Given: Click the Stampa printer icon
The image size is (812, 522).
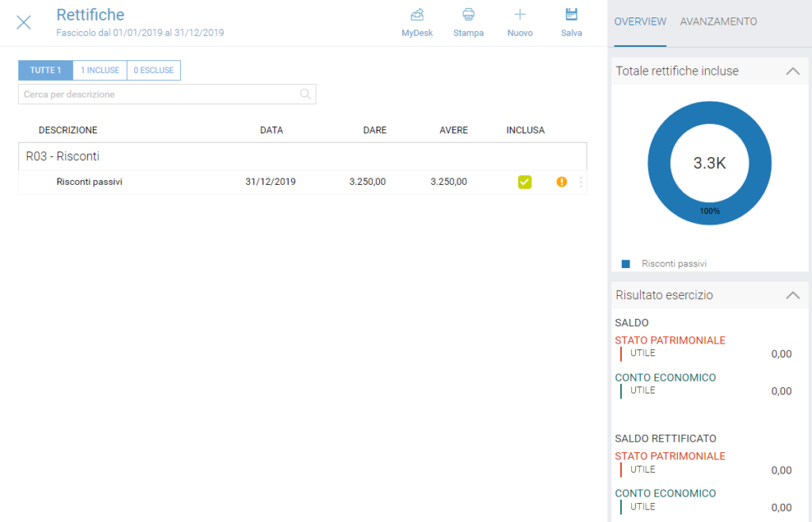Looking at the screenshot, I should 468,14.
